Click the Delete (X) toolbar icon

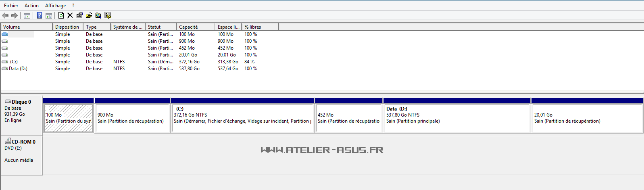point(70,15)
